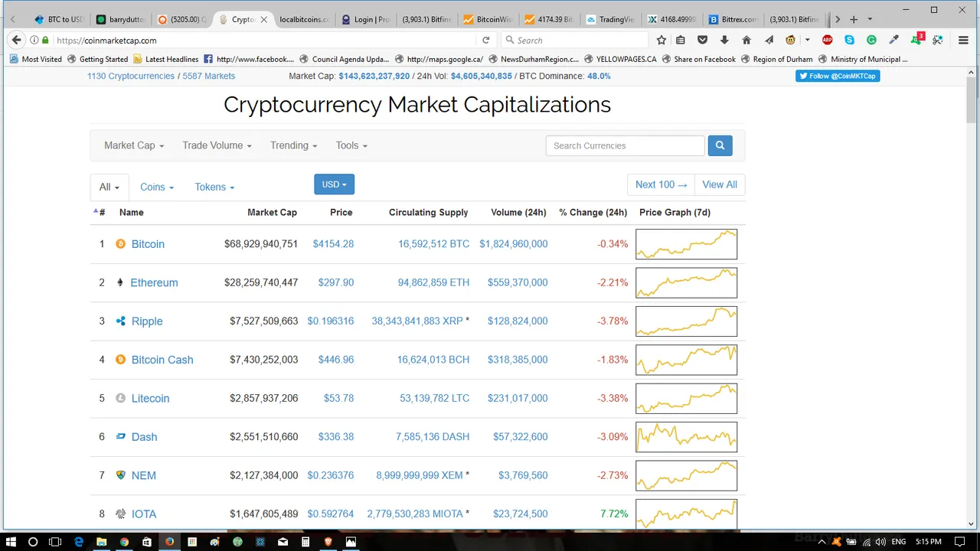Screen dimensions: 980x551
Task: Open the Most Visited bookmark
Action: (x=35, y=59)
